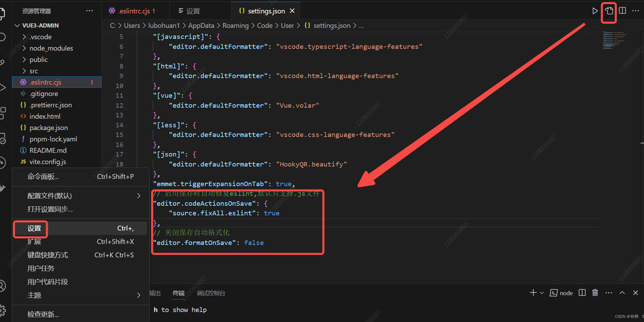The height and width of the screenshot is (322, 644).
Task: Maximize panel with the chevron-up icon
Action: click(622, 293)
